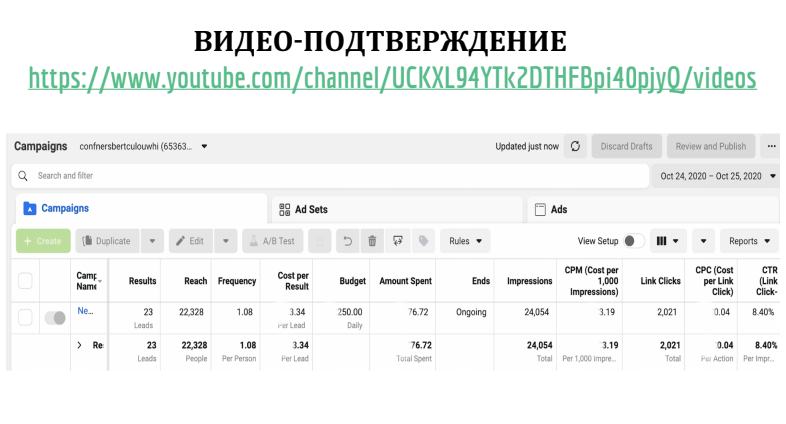
Task: Click the Search and filter field
Action: (330, 176)
